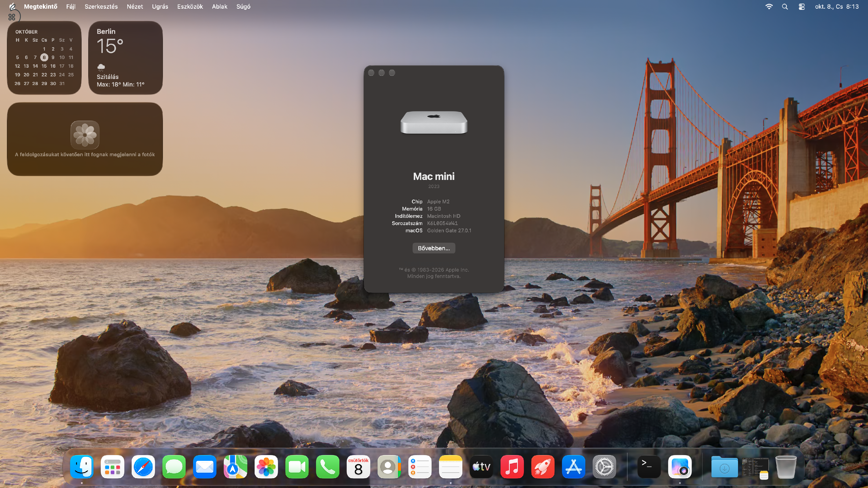Open Control Center icon in menu bar

tap(802, 7)
